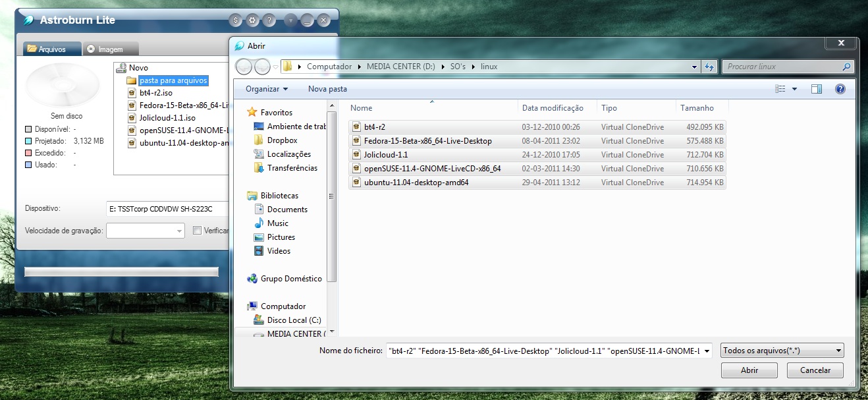Image resolution: width=868 pixels, height=400 pixels.
Task: Open the blue help icon in Abrir dialog
Action: [x=840, y=89]
